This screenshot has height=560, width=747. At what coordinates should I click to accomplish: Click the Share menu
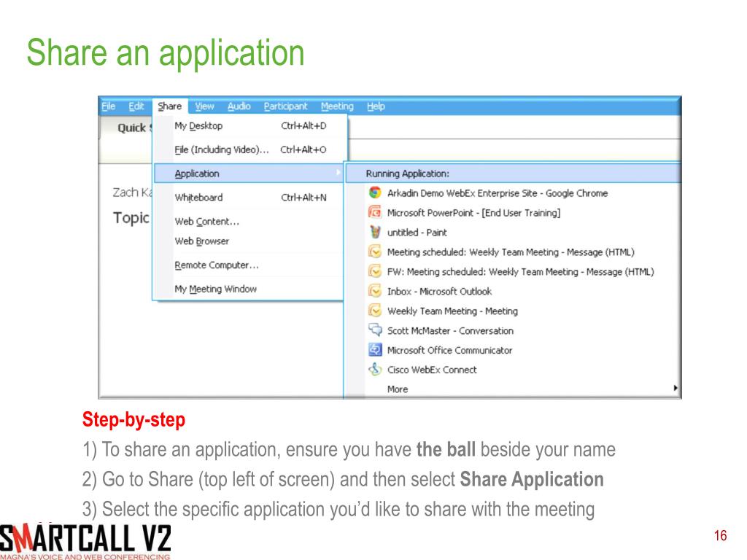coord(169,106)
